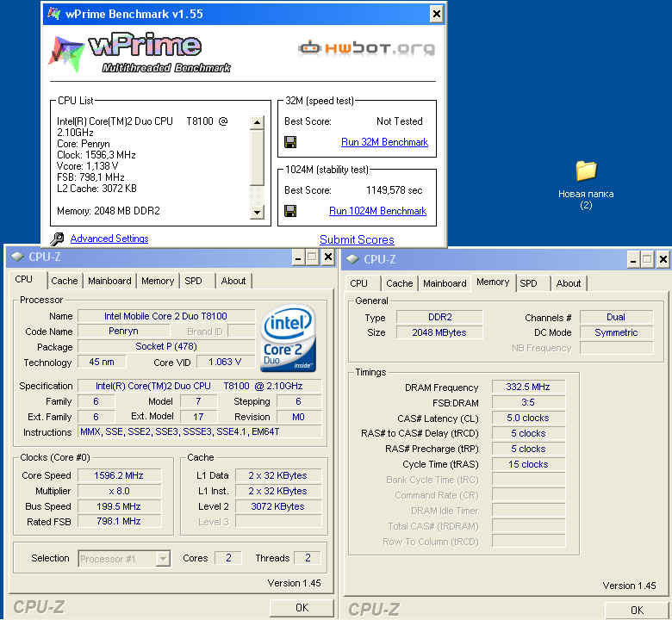This screenshot has height=620, width=672.
Task: Click the memory Type value DDR2
Action: (x=439, y=317)
